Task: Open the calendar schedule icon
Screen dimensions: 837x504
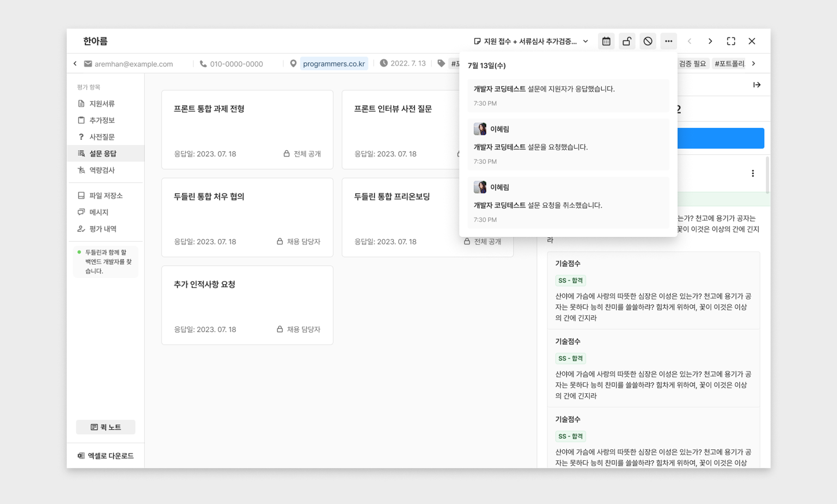Action: coord(606,41)
